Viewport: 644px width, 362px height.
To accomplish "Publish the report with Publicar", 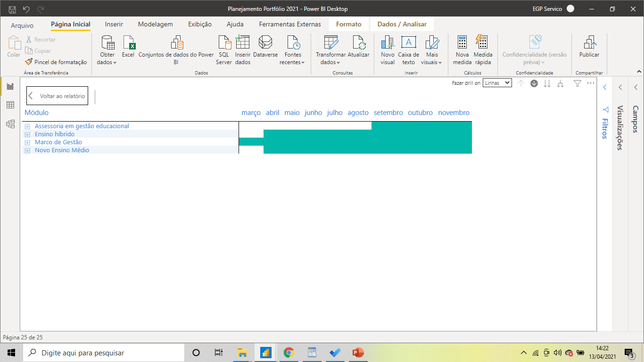I will pyautogui.click(x=589, y=47).
